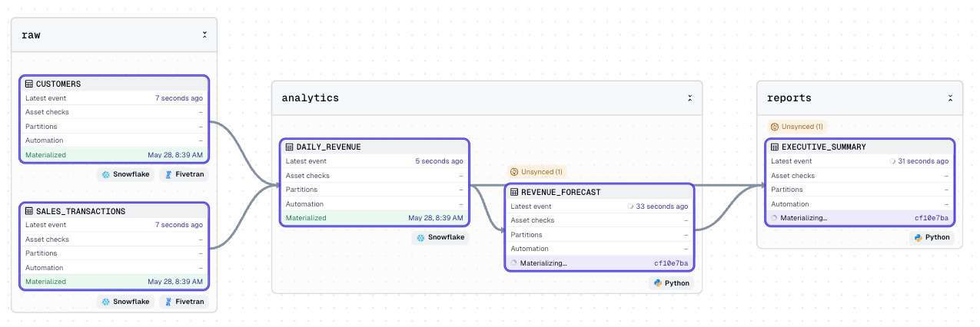Open run cf10e7ba link on REVENUE_FORECAST
The width and height of the screenshot is (980, 327).
click(671, 263)
